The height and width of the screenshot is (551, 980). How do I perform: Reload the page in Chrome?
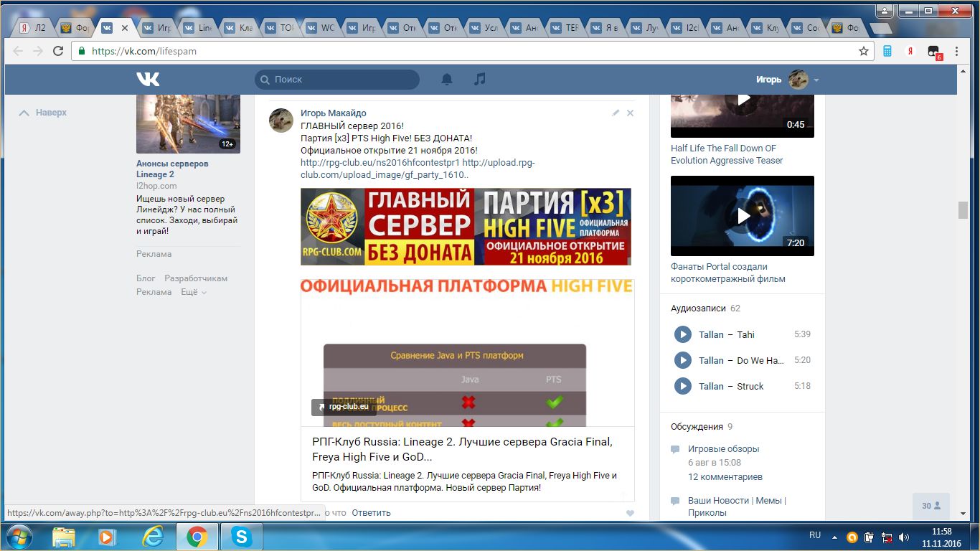pyautogui.click(x=58, y=51)
